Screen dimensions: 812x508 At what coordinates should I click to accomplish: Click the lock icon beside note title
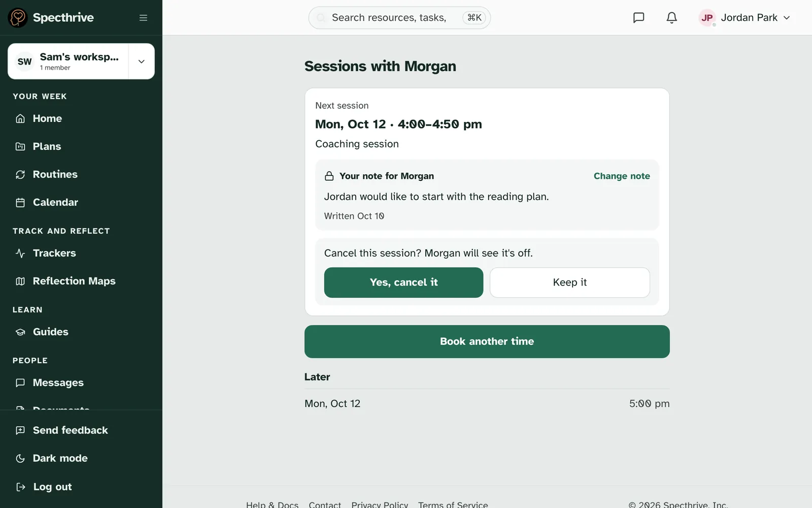pos(329,176)
